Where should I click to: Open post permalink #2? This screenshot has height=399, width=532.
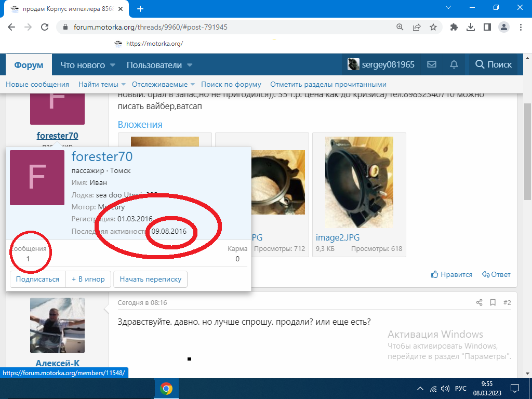pyautogui.click(x=507, y=302)
